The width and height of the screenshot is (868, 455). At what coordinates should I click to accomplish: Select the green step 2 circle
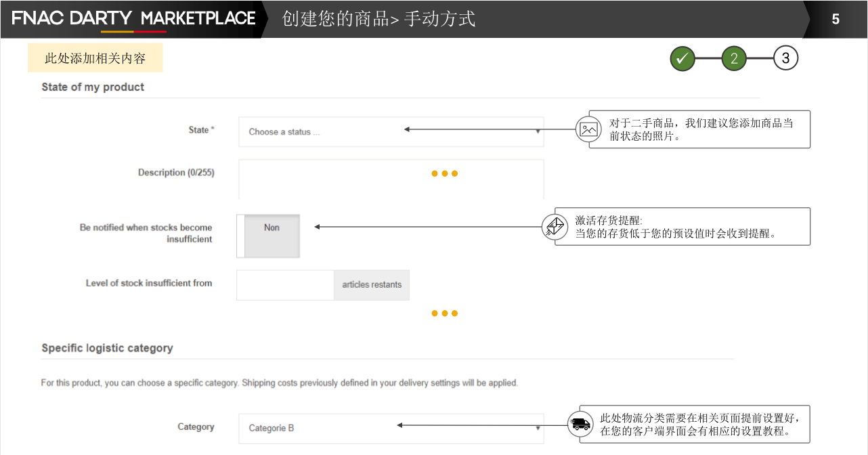point(734,59)
